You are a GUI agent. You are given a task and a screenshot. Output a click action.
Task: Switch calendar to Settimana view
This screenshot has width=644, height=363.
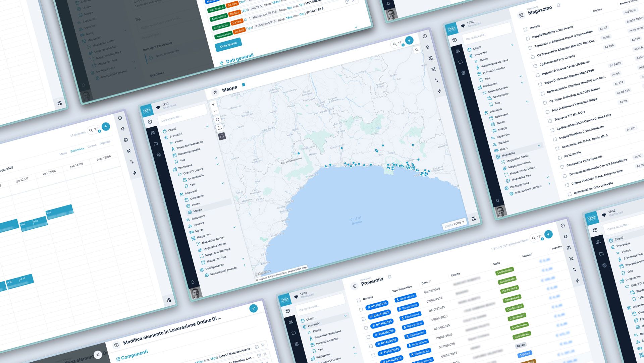[x=77, y=150]
